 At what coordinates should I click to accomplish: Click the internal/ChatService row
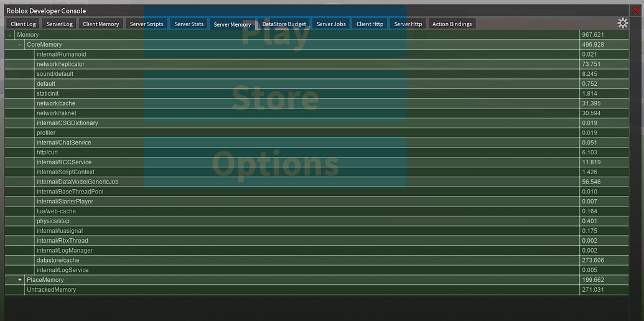(317, 142)
